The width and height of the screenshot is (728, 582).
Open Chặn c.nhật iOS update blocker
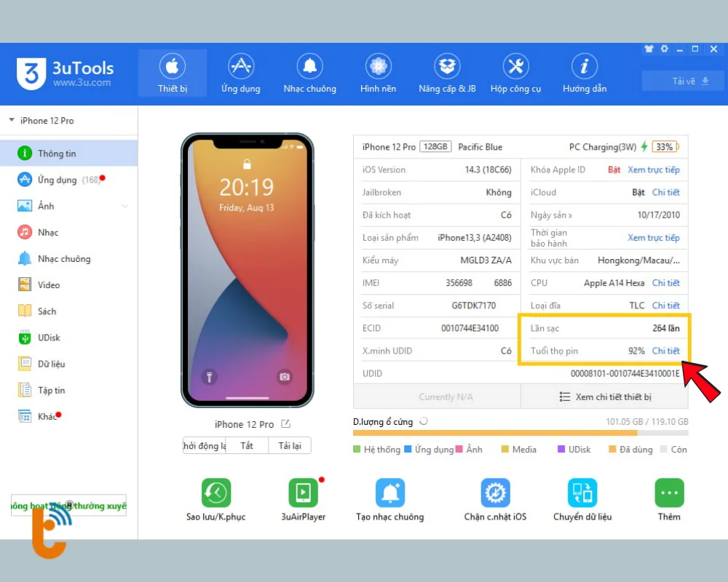click(494, 498)
